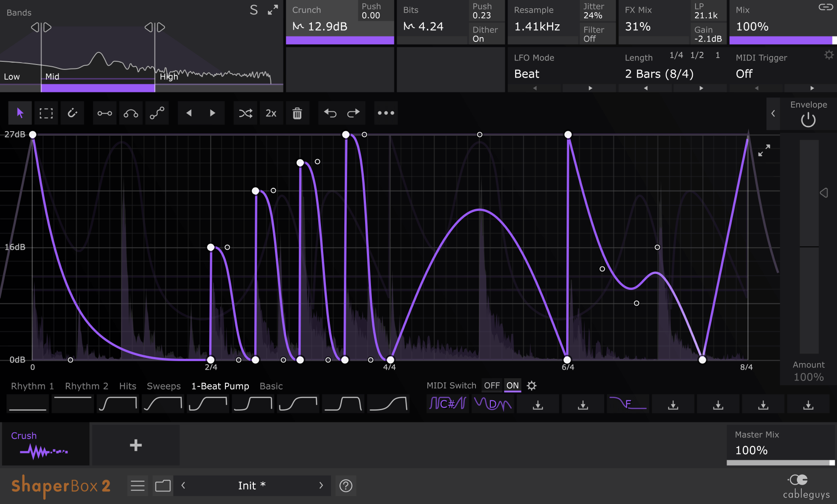Randomize the waveform with the shuffle icon
Screen dimensions: 837x504
click(245, 113)
